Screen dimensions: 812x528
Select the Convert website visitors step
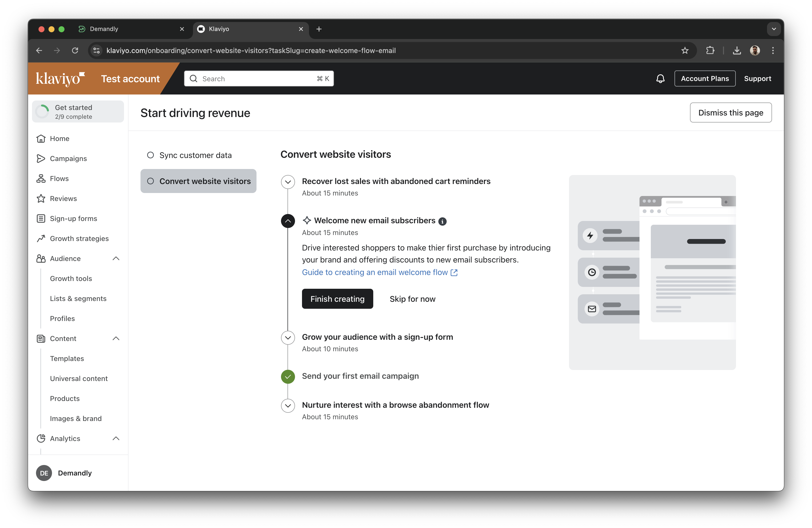(x=198, y=181)
